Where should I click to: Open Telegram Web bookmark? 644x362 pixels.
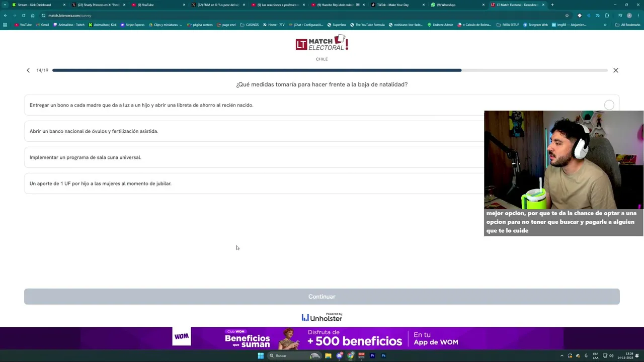click(535, 25)
